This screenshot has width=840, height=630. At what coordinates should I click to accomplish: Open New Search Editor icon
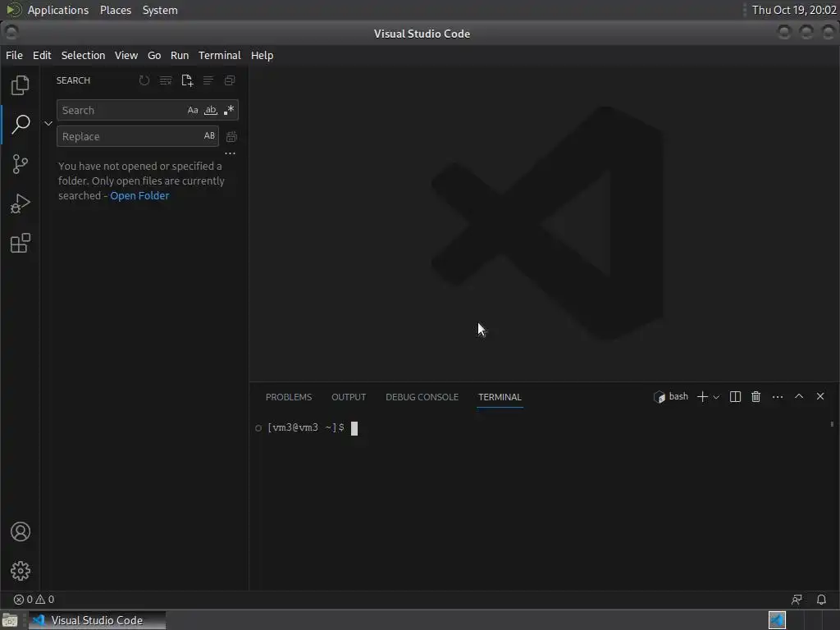pos(187,80)
